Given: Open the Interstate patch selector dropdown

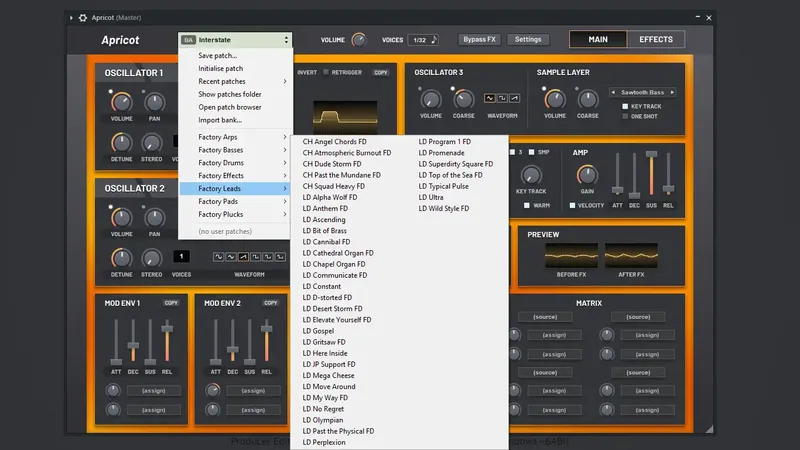Looking at the screenshot, I should click(235, 40).
